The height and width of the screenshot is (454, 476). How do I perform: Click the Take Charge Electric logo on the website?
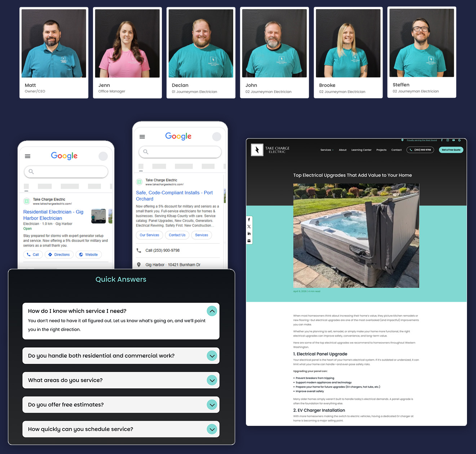[x=270, y=150]
